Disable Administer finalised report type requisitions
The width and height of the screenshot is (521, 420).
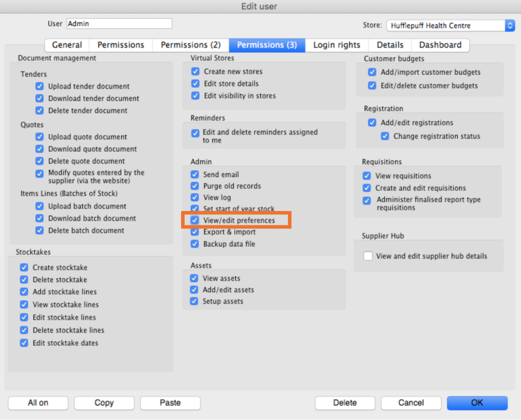click(x=366, y=201)
